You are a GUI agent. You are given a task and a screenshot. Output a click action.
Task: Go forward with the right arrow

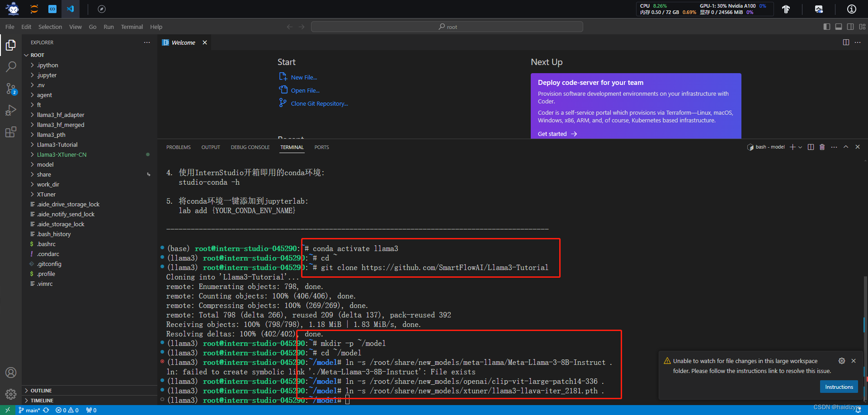302,27
